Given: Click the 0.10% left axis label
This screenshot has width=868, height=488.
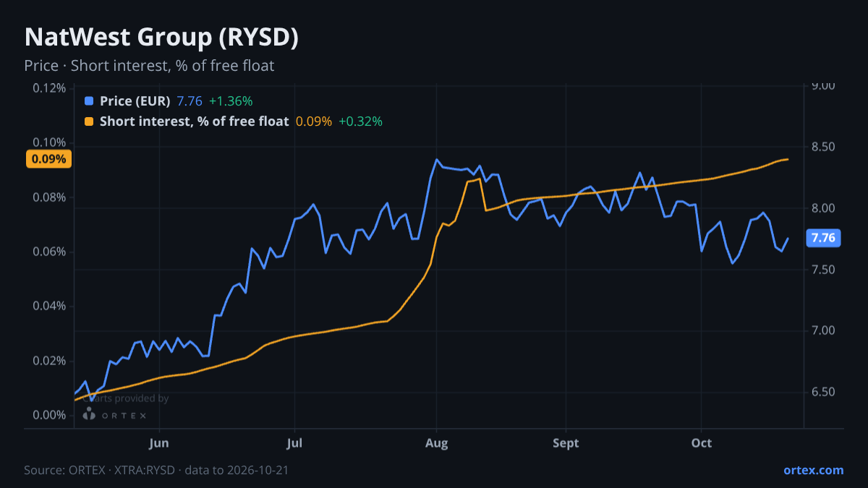Looking at the screenshot, I should 49,142.
